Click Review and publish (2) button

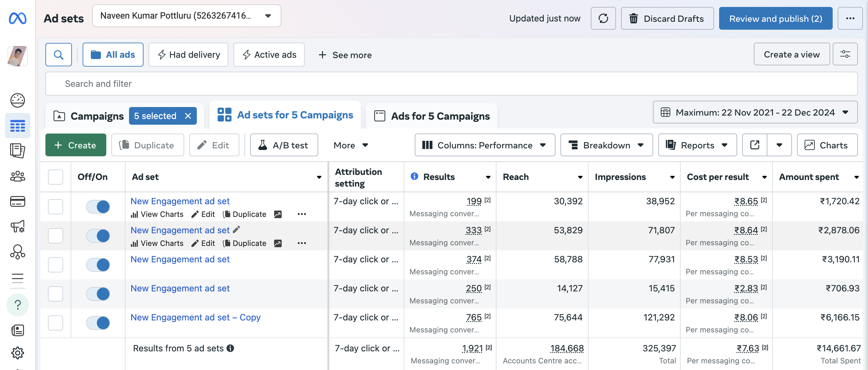click(775, 18)
